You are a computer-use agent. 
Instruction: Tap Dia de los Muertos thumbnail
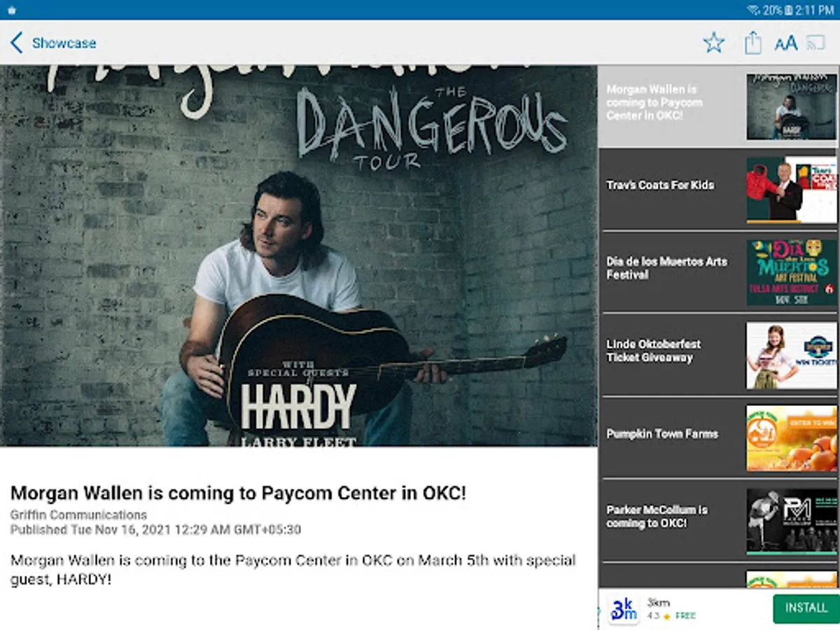792,272
